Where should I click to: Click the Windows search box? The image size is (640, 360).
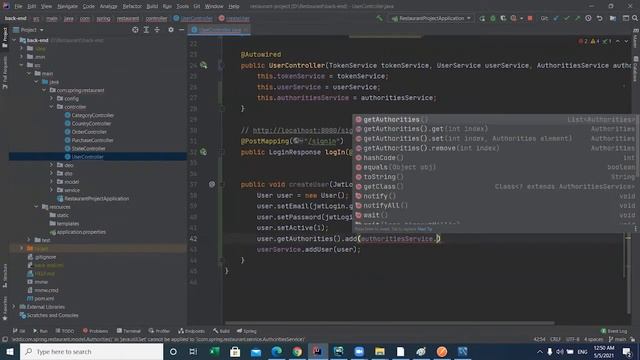[x=91, y=351]
